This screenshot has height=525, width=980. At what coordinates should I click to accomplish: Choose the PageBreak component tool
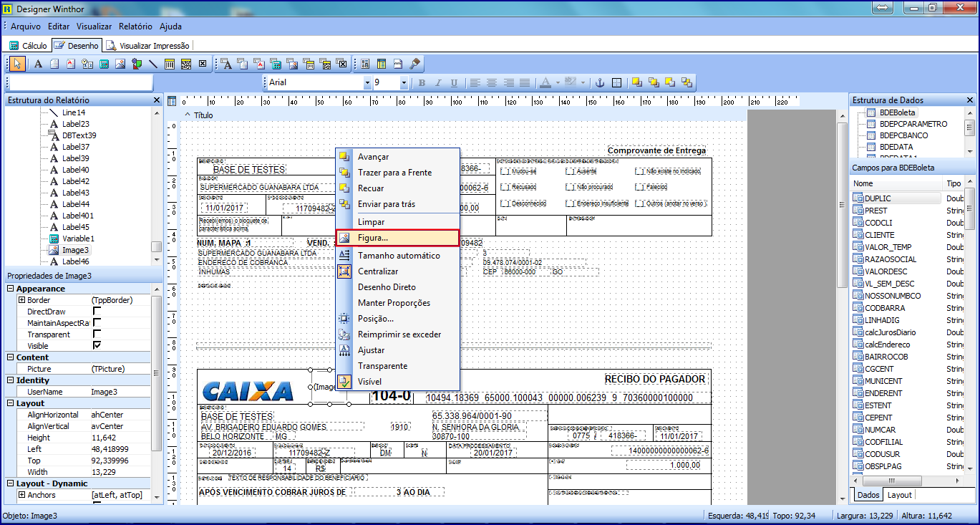[398, 64]
